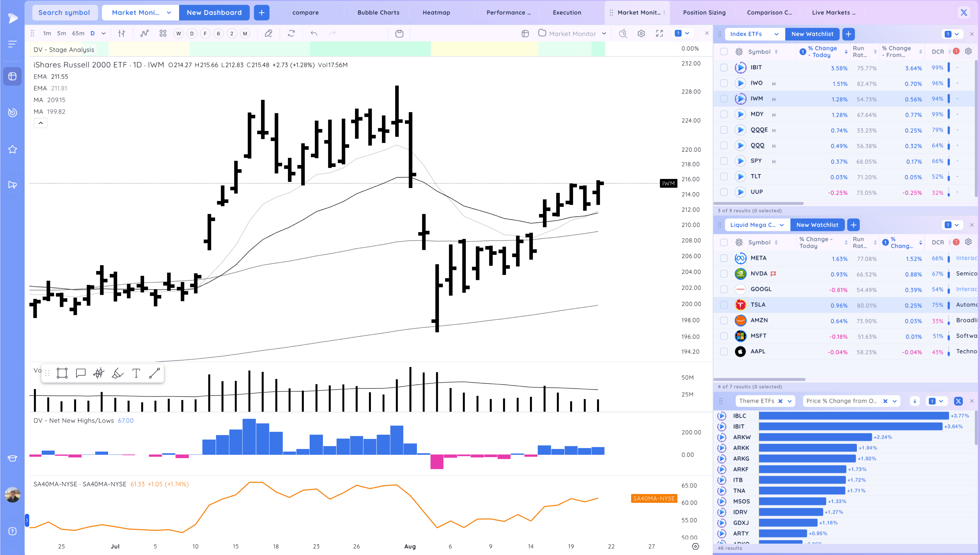Viewport: 980px width, 555px height.
Task: Click the New Dashboard button
Action: 214,13
